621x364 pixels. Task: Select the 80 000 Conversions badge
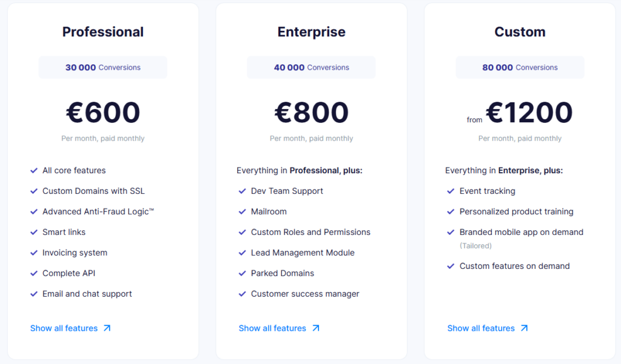(x=520, y=67)
